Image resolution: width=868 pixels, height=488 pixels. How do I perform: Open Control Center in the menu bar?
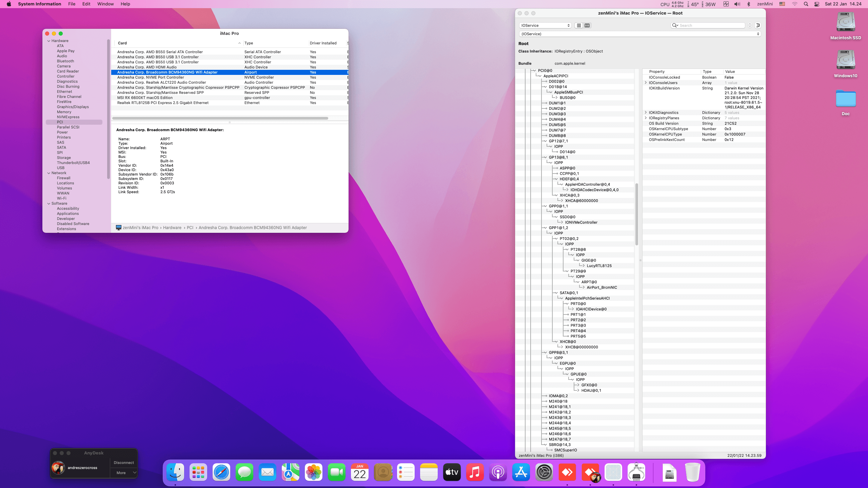[817, 4]
